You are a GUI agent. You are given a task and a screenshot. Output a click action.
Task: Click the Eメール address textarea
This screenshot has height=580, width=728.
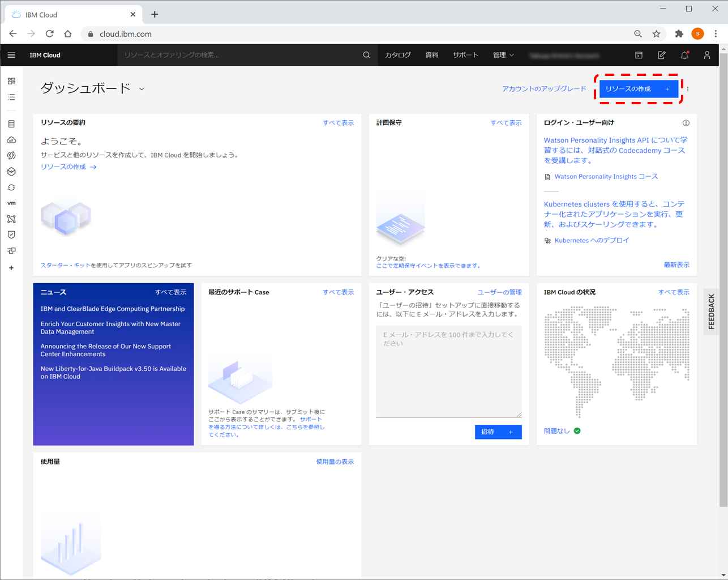pyautogui.click(x=449, y=372)
